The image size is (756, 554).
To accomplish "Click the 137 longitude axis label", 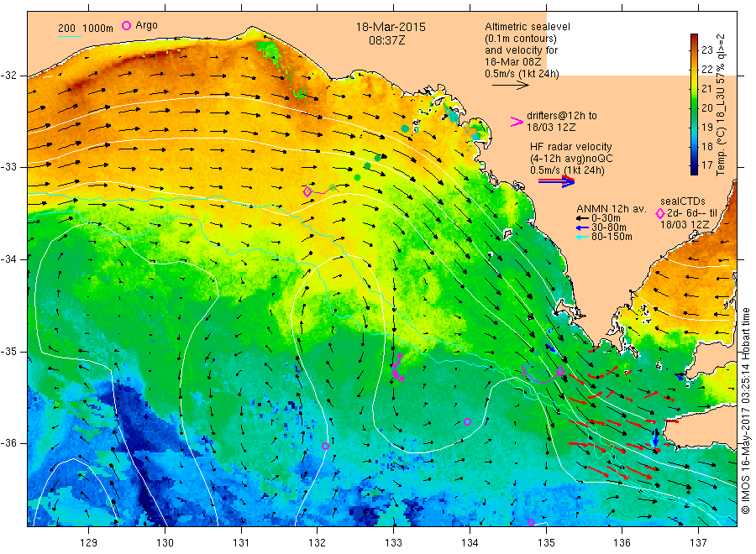I will [698, 543].
